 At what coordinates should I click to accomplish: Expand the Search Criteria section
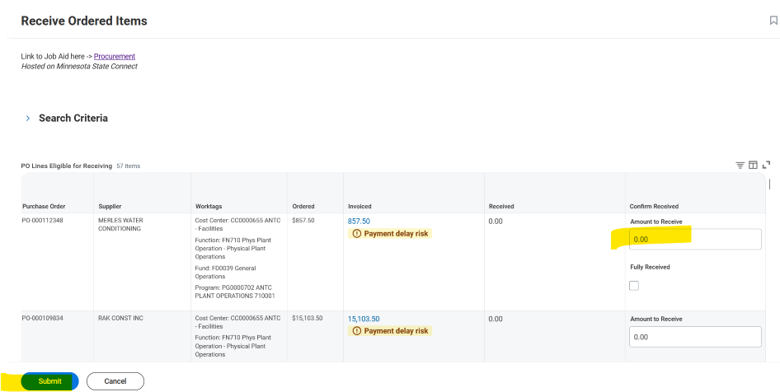(28, 118)
